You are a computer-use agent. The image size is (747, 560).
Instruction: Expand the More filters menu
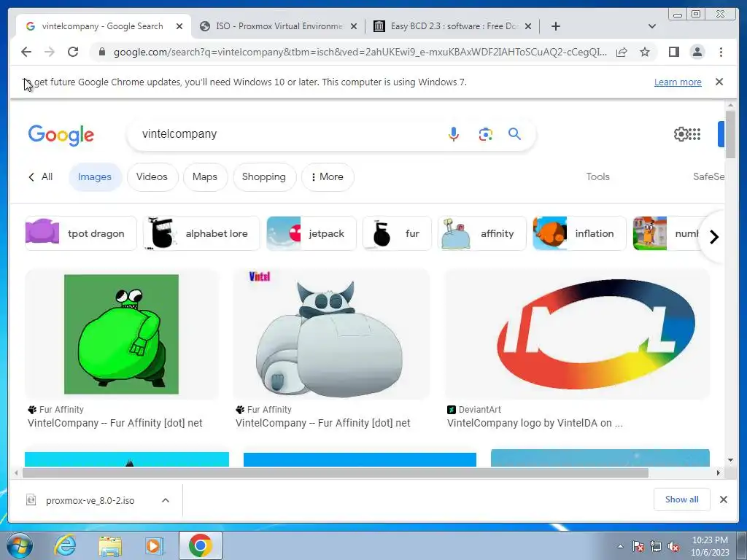point(328,176)
